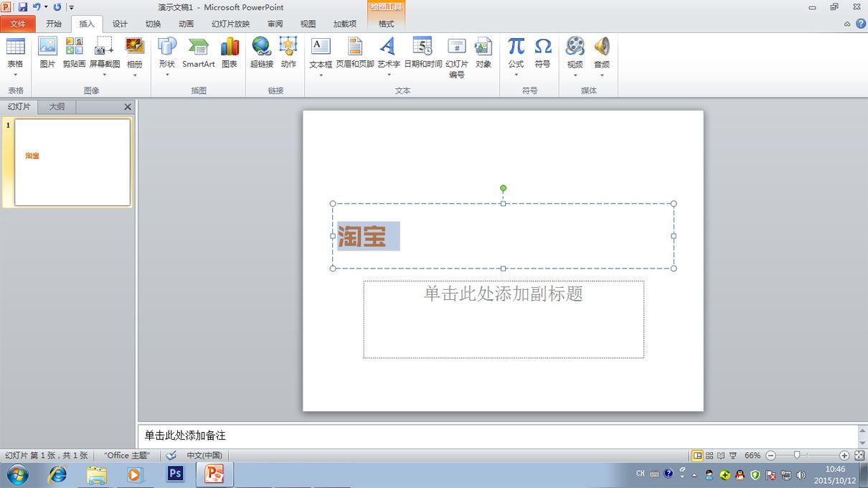
Task: Click the 66% zoom level
Action: (x=753, y=456)
